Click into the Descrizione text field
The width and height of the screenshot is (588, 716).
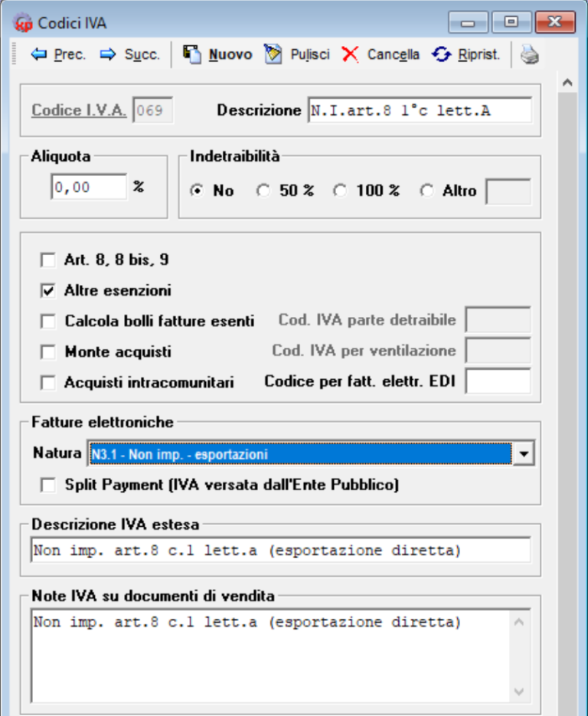coord(419,111)
